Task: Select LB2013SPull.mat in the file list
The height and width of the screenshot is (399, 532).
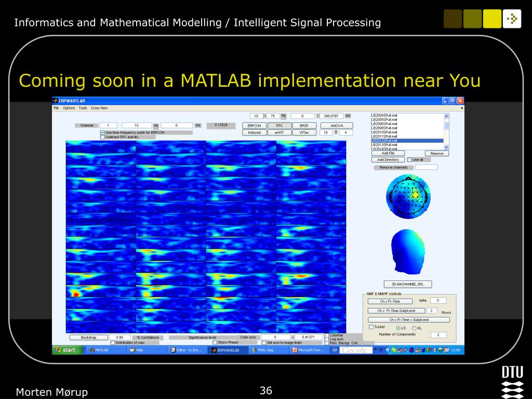Action: coord(407,145)
